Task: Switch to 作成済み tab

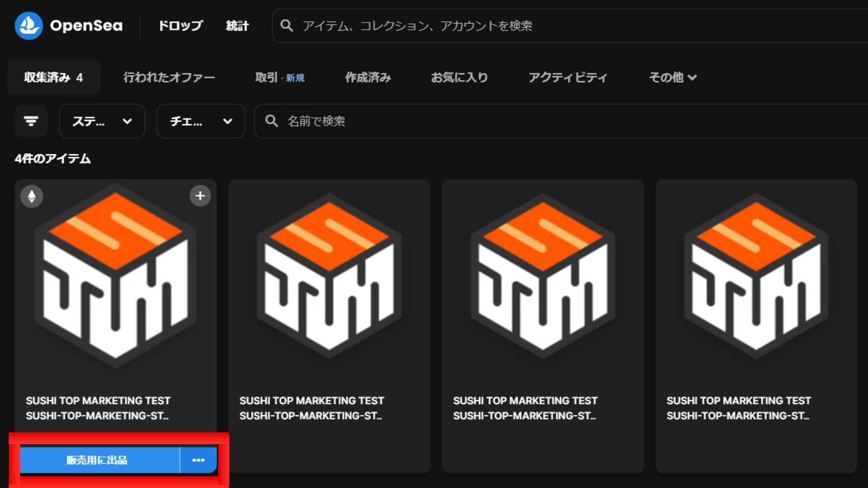Action: coord(368,77)
